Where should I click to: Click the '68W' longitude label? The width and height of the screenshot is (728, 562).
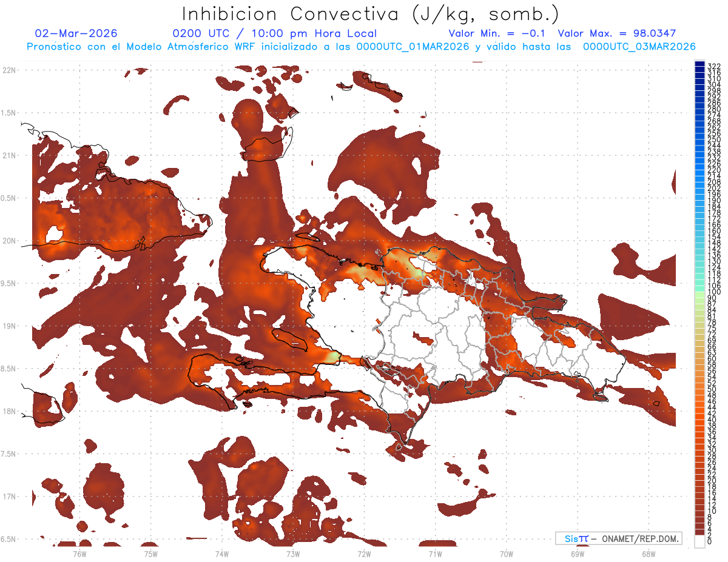tap(649, 553)
